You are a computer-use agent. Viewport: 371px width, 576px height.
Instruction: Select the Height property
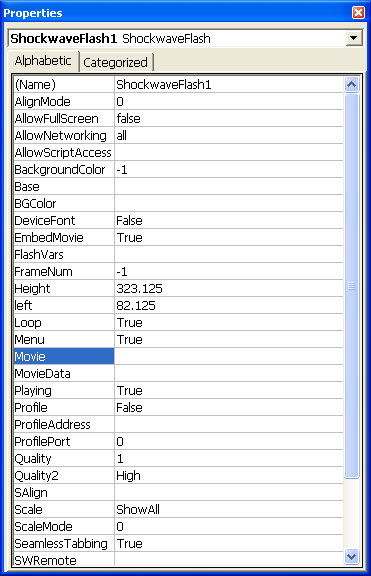(64, 288)
